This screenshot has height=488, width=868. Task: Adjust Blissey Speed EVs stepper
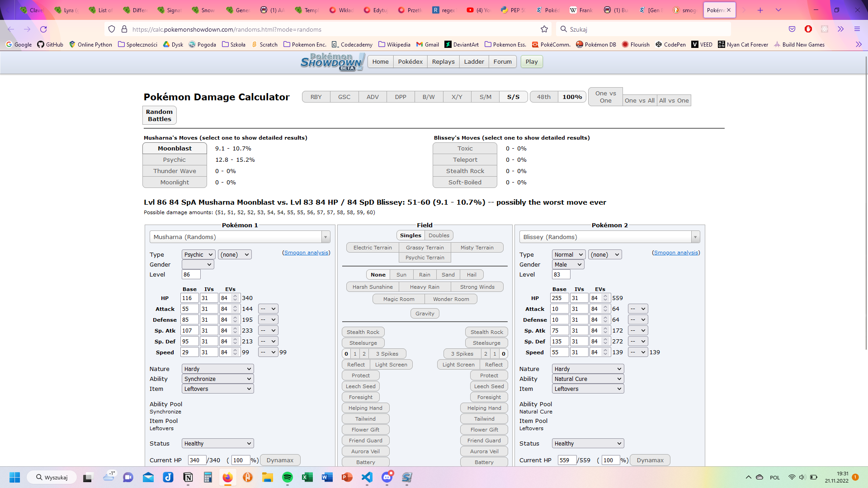pyautogui.click(x=605, y=352)
